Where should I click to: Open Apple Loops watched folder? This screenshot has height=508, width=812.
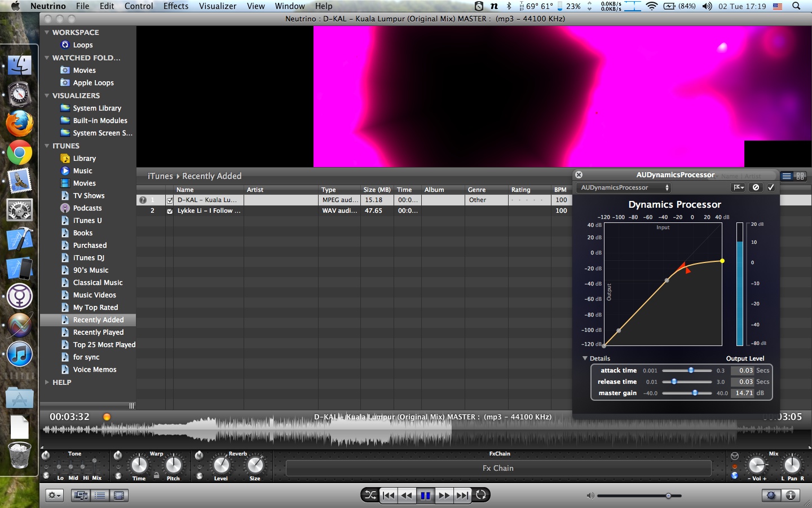tap(93, 83)
